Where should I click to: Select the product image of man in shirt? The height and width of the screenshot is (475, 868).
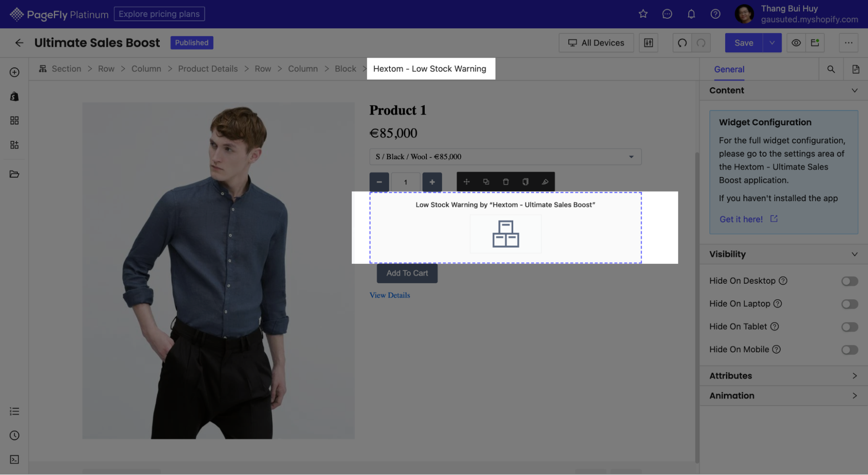tap(218, 271)
